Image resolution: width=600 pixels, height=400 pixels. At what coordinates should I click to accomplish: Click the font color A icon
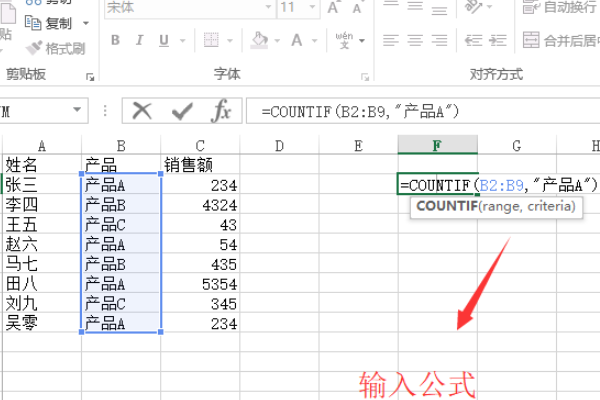[x=297, y=40]
